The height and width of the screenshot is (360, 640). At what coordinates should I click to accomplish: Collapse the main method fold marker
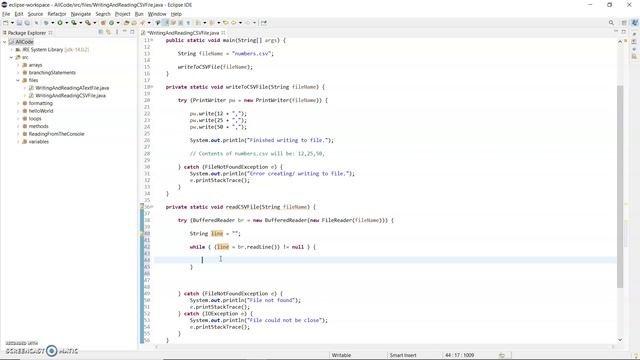tap(152, 40)
